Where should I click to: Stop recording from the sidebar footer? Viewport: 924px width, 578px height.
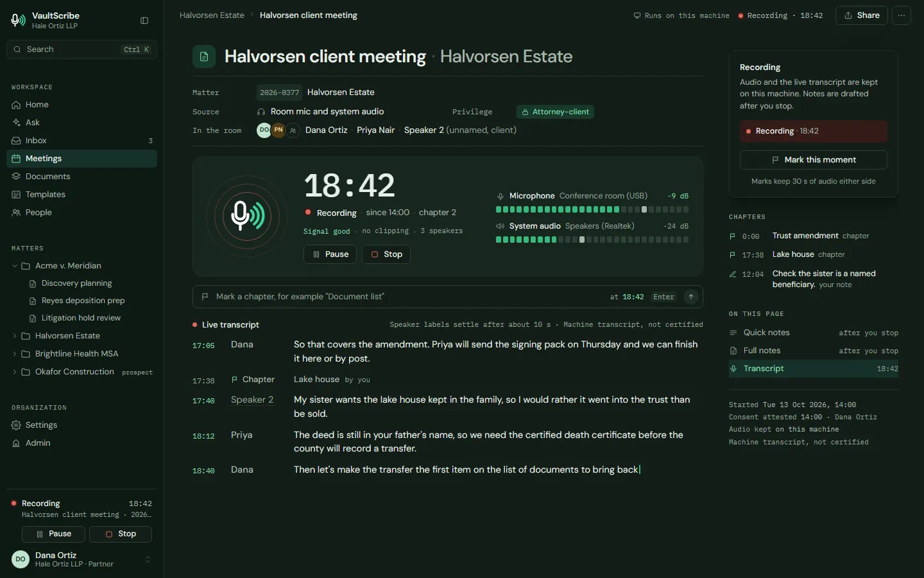tap(121, 534)
